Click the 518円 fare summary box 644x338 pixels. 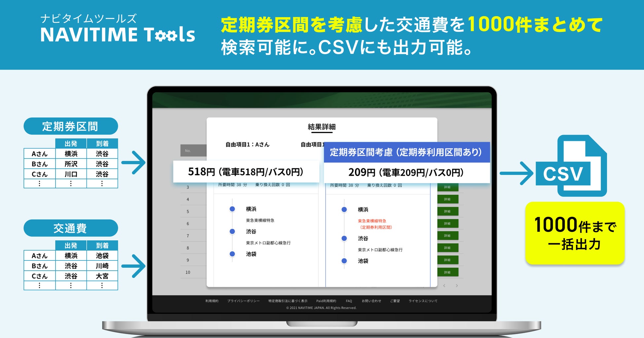[246, 172]
